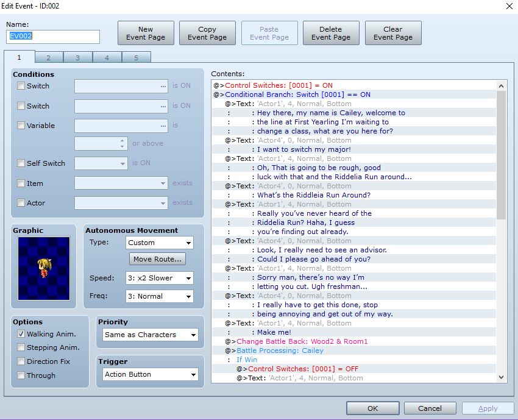The width and height of the screenshot is (518, 420).
Task: Open the Priority dropdown Same as Characters
Action: click(151, 335)
